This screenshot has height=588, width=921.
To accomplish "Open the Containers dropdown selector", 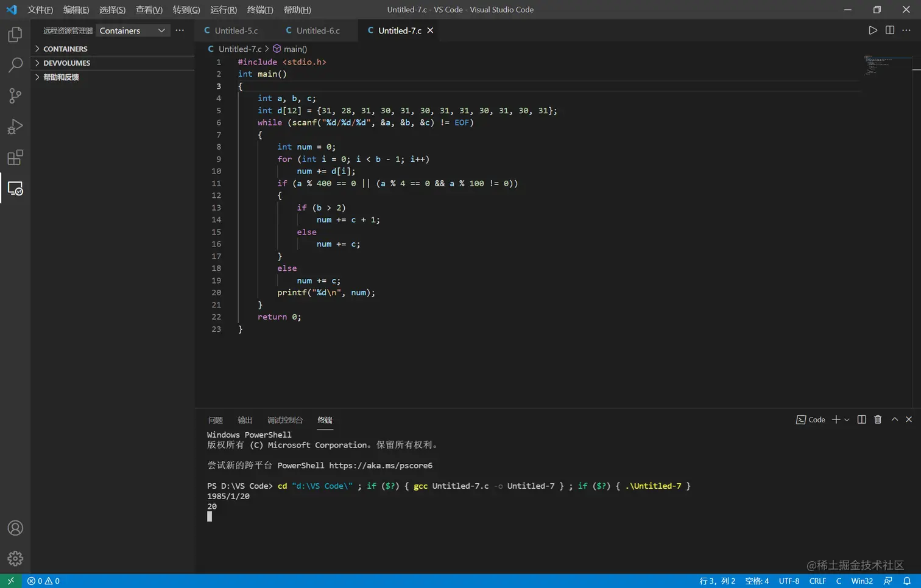I will pos(132,30).
